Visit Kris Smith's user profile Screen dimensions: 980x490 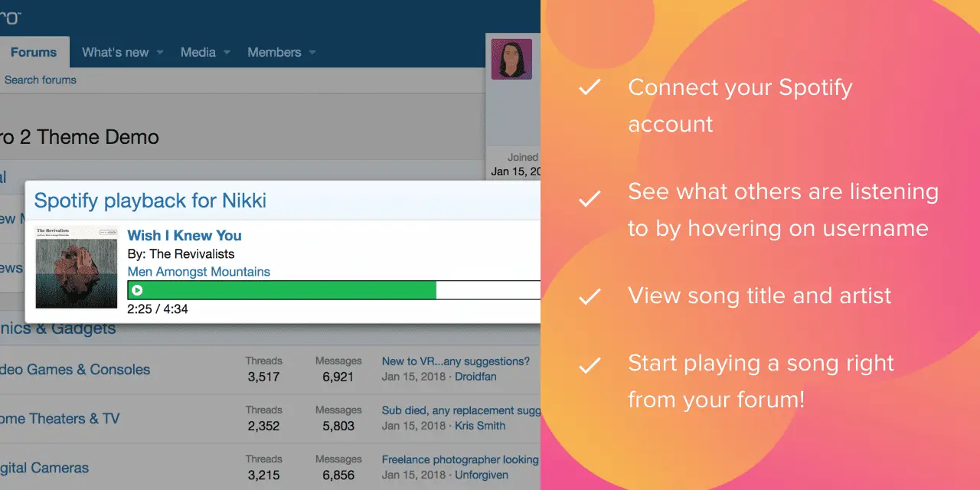pos(480,426)
